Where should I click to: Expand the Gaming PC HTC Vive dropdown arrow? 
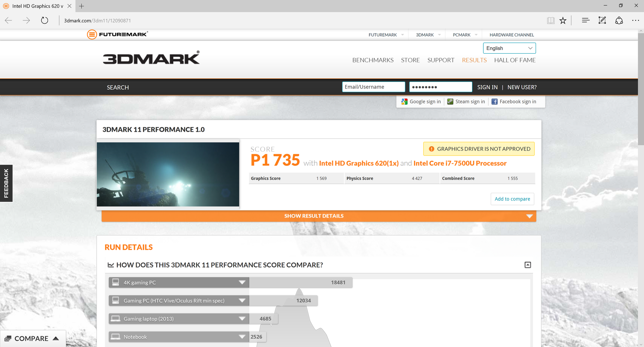242,300
